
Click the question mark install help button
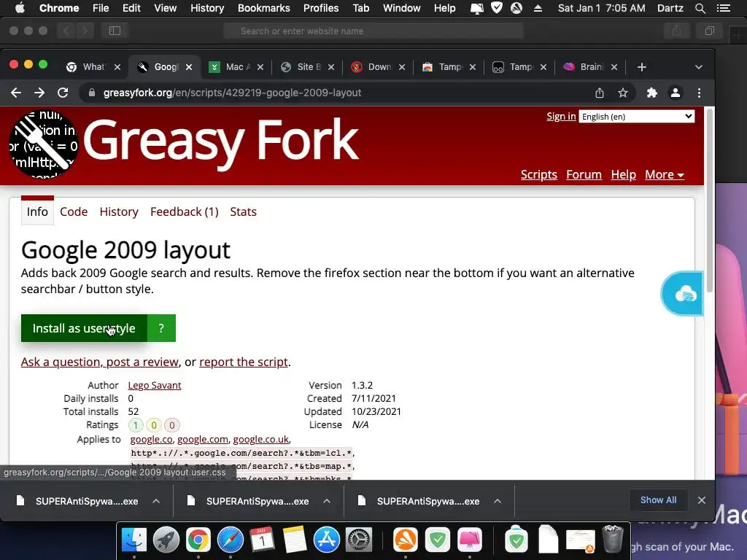(161, 328)
